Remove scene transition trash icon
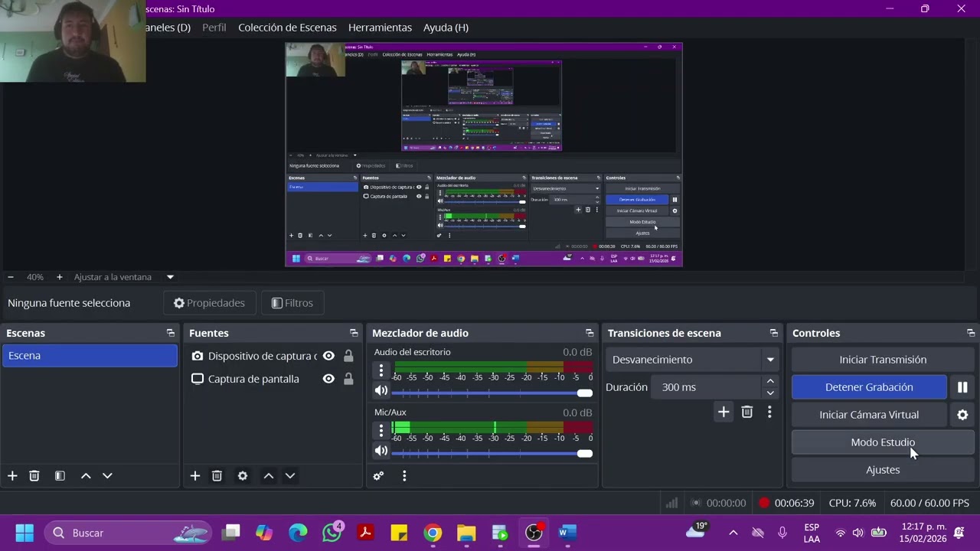Screen dimensions: 980x551 tap(747, 412)
